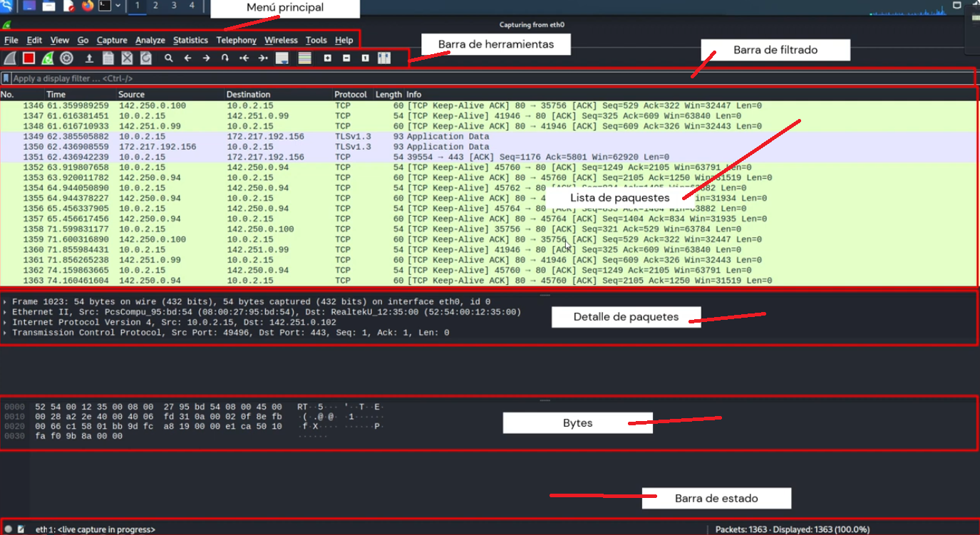Screen dimensions: 980x535
Task: Open the Go menu
Action: (83, 41)
